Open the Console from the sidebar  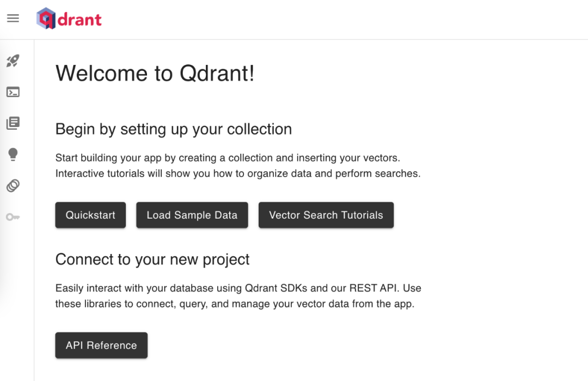click(13, 92)
